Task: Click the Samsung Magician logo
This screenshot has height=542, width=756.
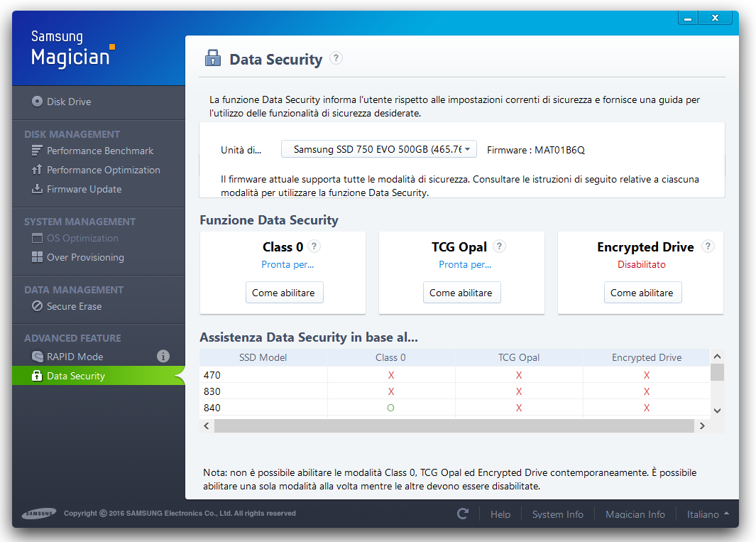Action: pos(72,49)
